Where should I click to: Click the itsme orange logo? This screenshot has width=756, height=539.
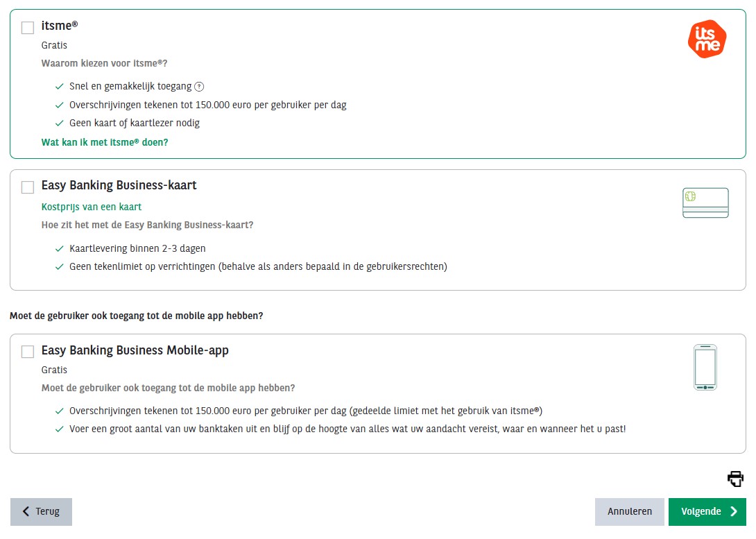(707, 39)
